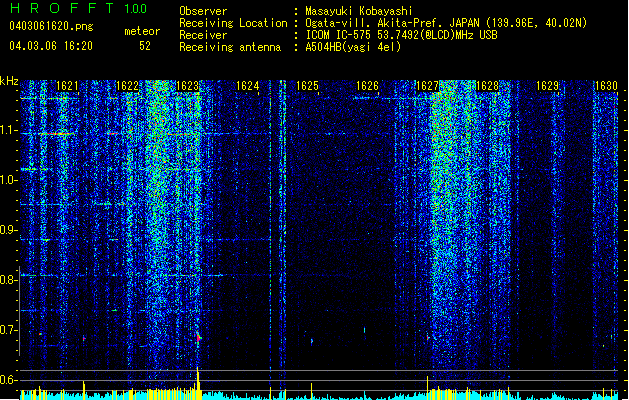The image size is (629, 400).
Task: Click the 1622 time marker
Action: click(127, 86)
